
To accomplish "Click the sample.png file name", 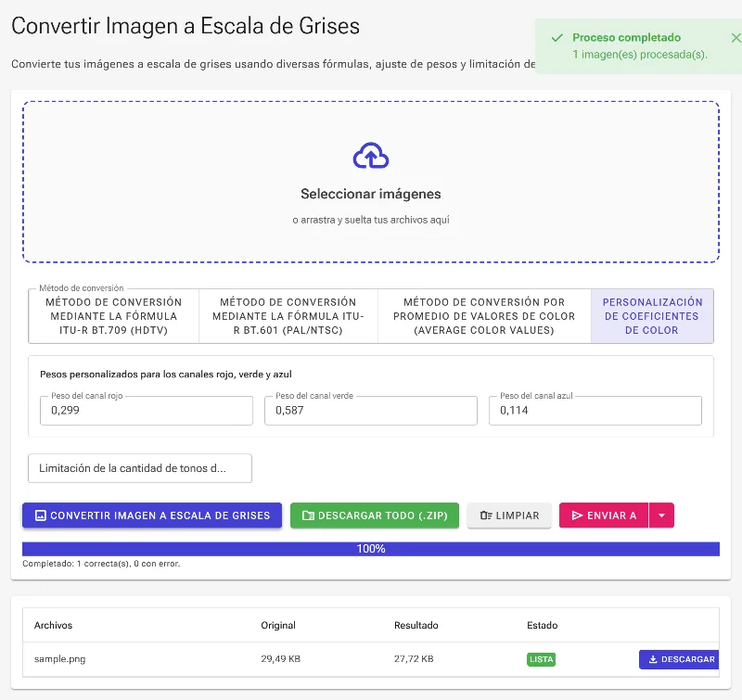I will [59, 659].
